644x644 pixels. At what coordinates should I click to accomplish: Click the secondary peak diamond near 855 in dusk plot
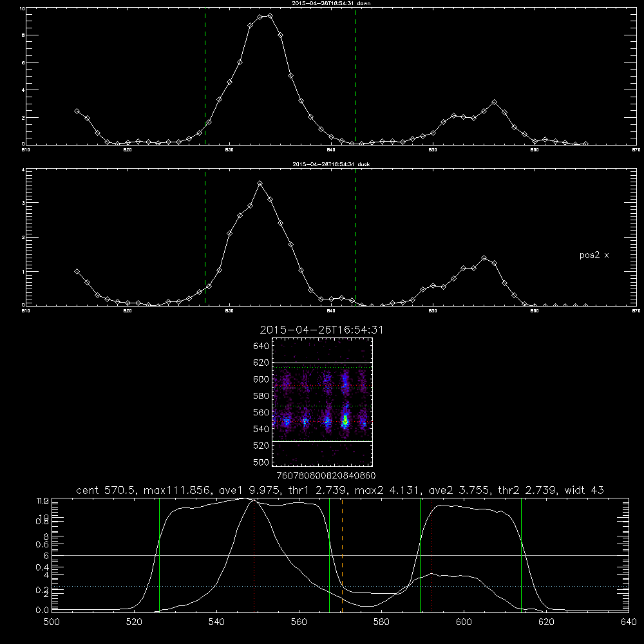tap(484, 258)
